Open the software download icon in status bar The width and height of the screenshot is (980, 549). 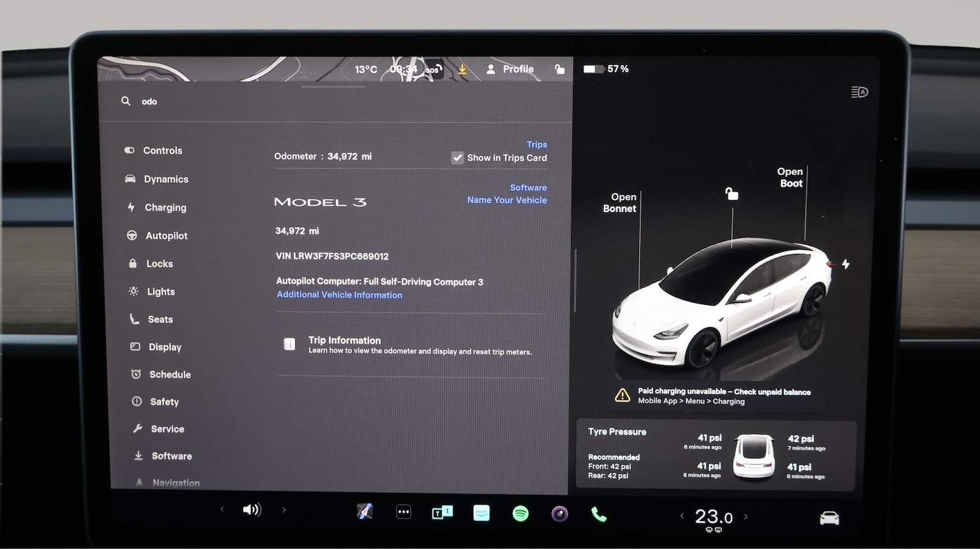463,69
